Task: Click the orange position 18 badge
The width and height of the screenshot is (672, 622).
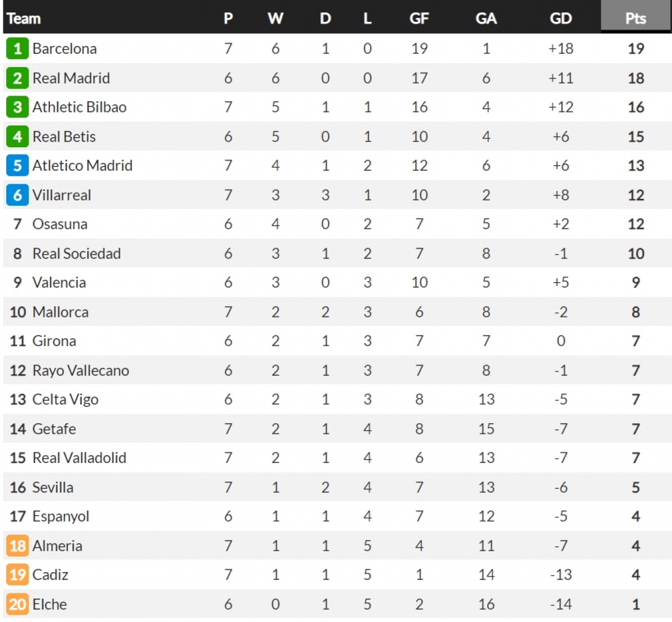Action: point(17,546)
